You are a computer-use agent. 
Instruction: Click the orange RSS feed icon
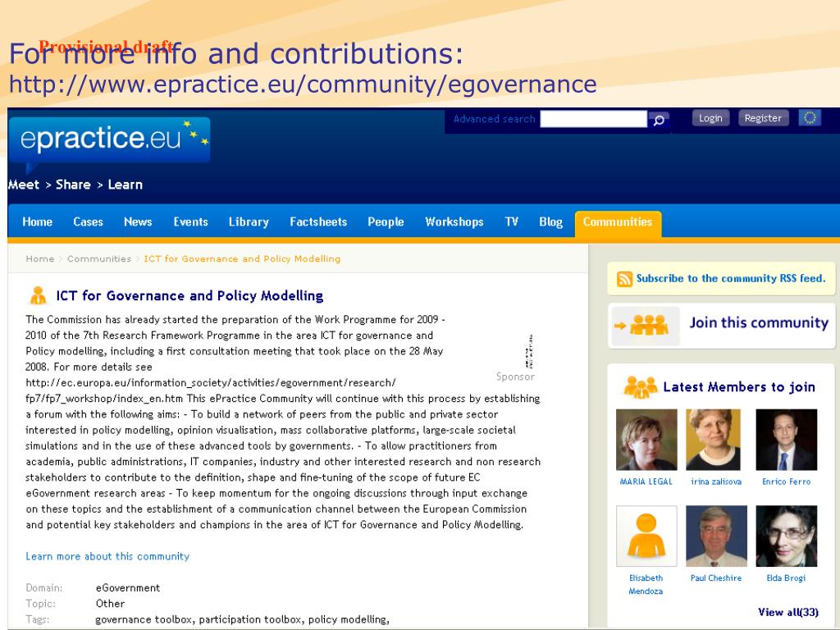click(624, 279)
